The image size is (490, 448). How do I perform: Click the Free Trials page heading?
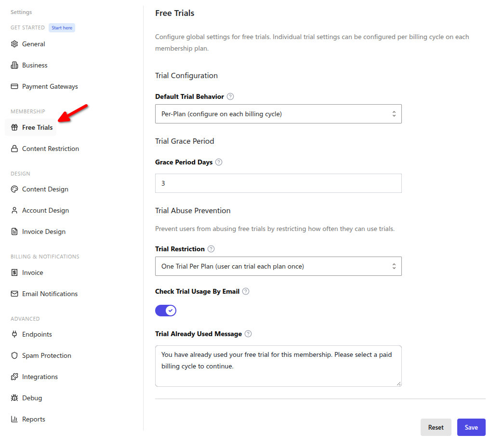(175, 13)
